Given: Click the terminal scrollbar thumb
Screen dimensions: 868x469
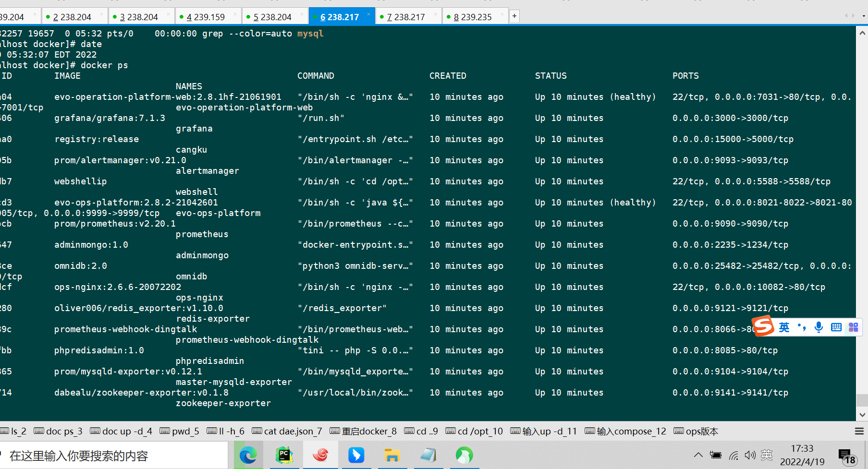Looking at the screenshot, I should (x=862, y=400).
